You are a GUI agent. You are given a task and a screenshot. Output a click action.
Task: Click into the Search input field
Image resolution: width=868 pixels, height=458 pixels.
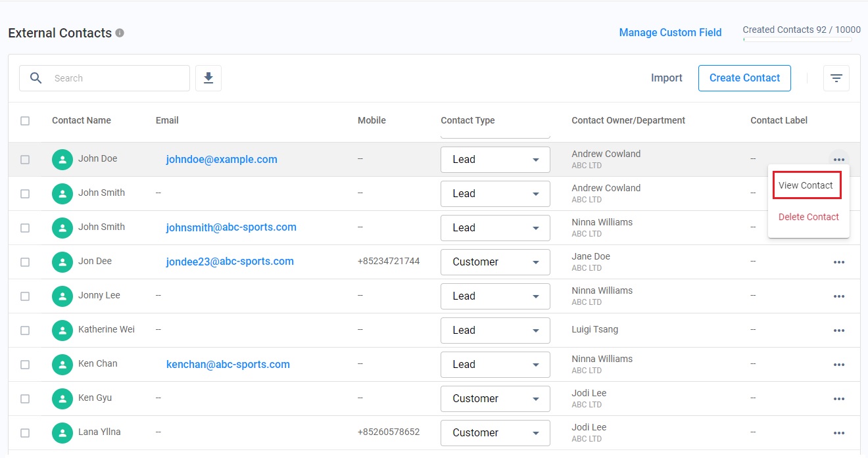(118, 78)
